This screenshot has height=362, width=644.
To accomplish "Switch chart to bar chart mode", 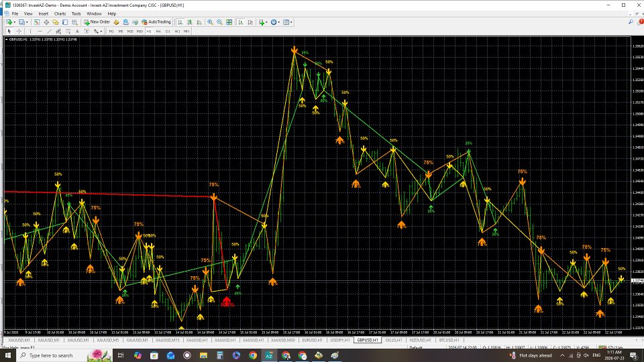I will pos(180,22).
